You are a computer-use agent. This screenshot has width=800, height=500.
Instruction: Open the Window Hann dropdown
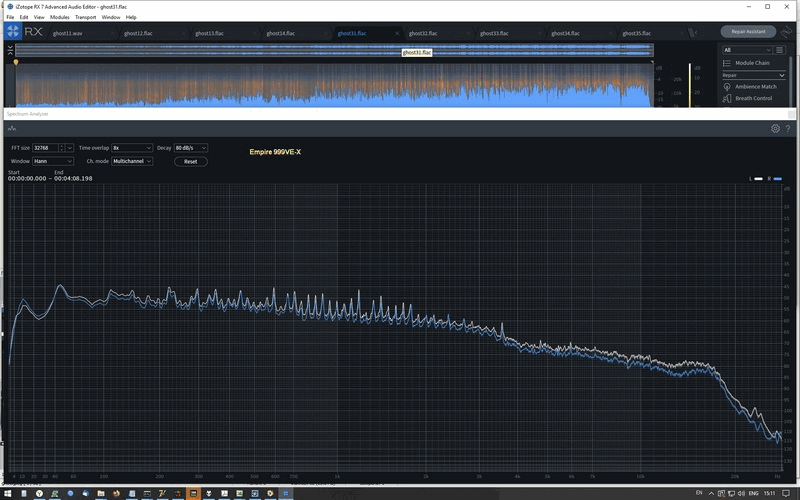click(53, 161)
